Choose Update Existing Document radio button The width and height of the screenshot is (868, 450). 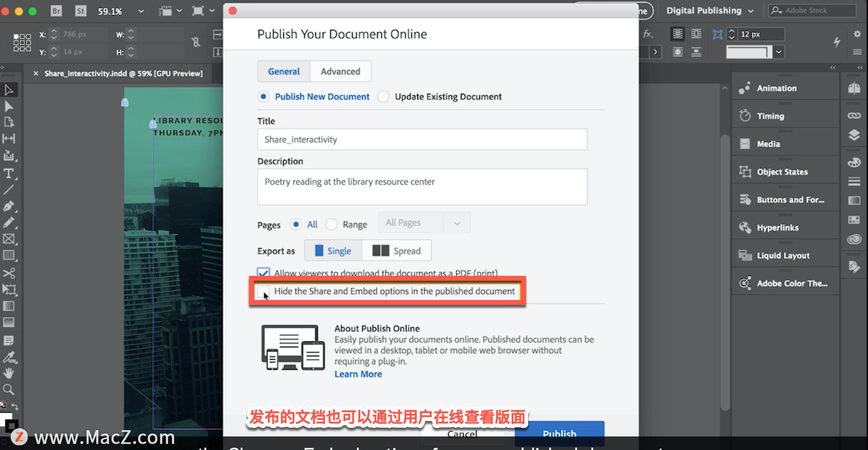point(383,97)
